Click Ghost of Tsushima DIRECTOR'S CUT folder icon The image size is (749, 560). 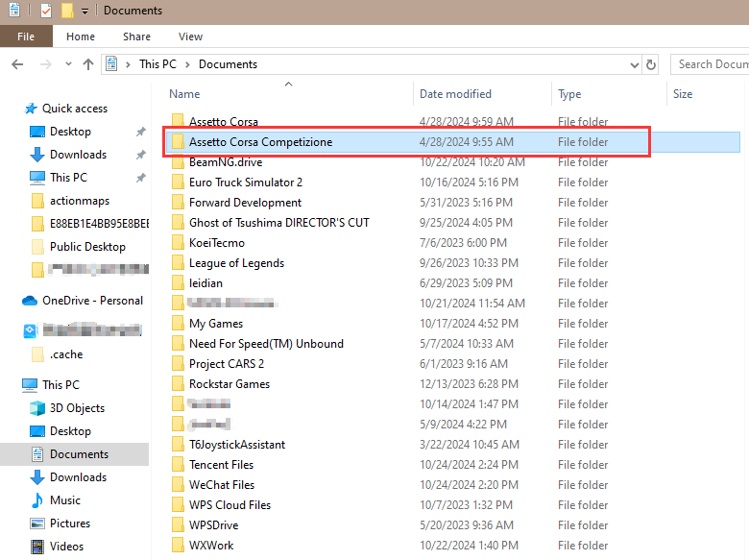click(x=178, y=223)
